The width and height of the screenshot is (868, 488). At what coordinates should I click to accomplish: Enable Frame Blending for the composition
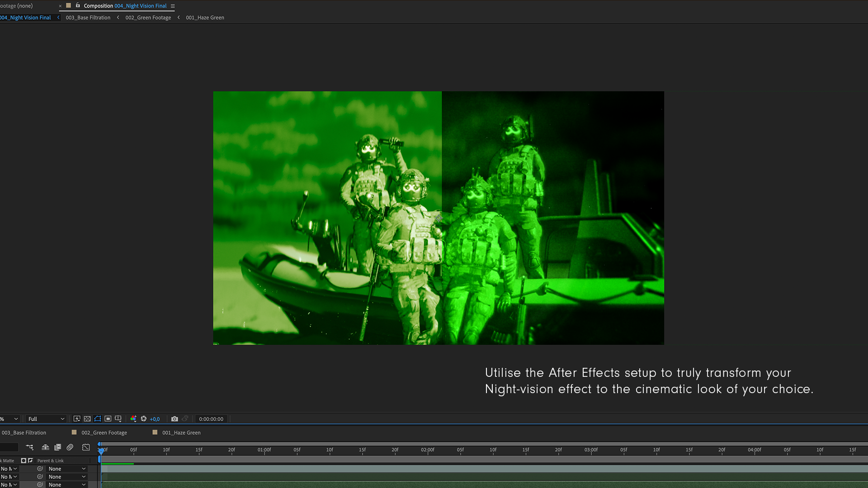58,447
